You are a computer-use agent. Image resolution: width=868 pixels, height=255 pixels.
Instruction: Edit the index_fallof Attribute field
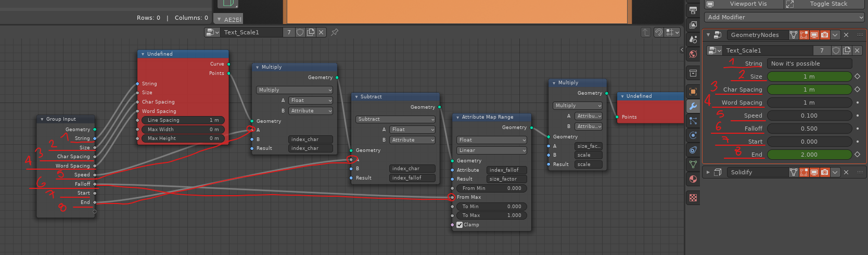[507, 170]
